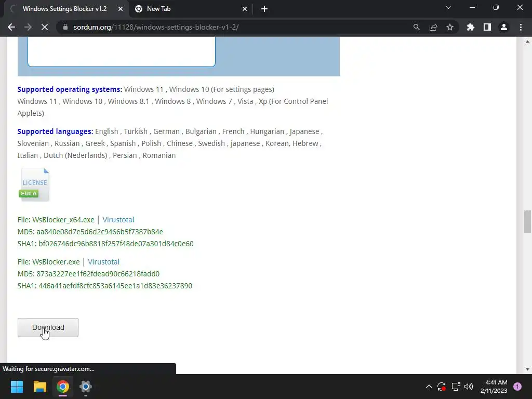Click the 'File: WsBlocker_x64.exe' text
The image size is (532, 399).
pyautogui.click(x=56, y=220)
